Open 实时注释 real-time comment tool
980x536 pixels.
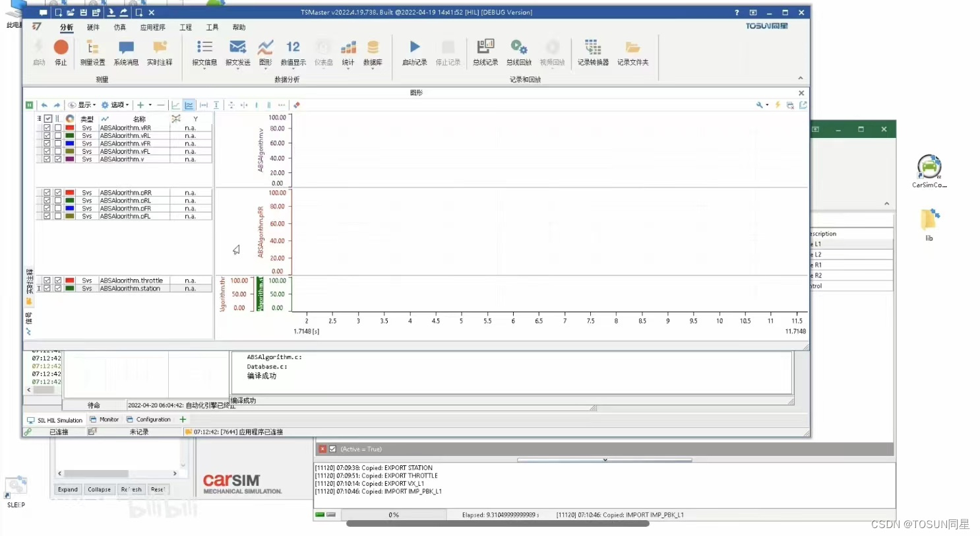pyautogui.click(x=160, y=52)
